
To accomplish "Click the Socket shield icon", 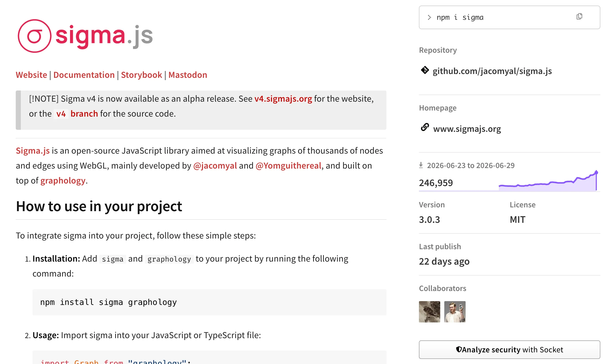I will tap(459, 350).
